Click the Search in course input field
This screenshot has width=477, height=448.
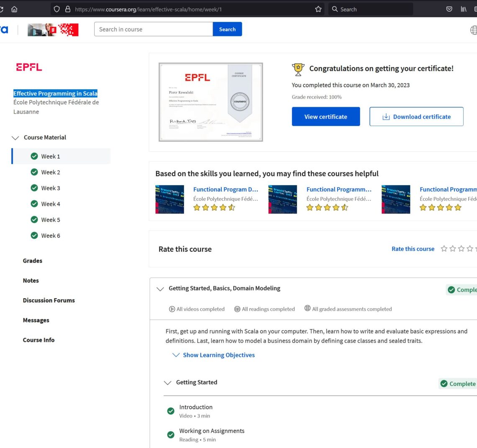click(154, 29)
